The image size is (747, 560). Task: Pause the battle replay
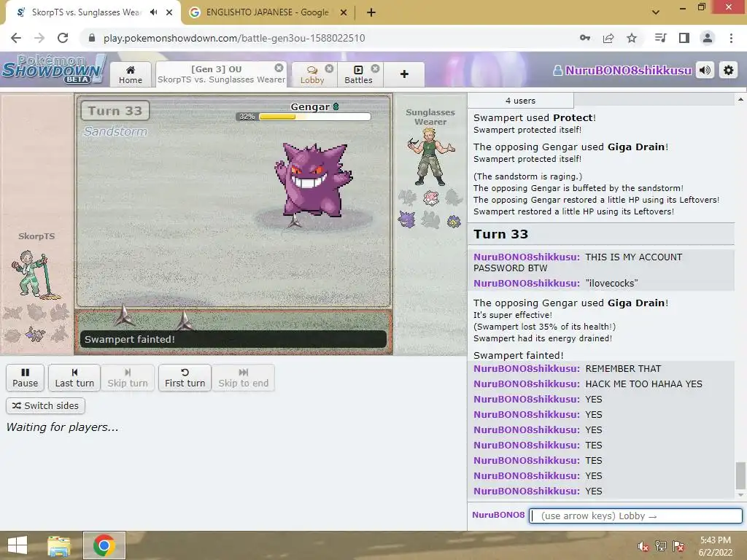pos(26,378)
